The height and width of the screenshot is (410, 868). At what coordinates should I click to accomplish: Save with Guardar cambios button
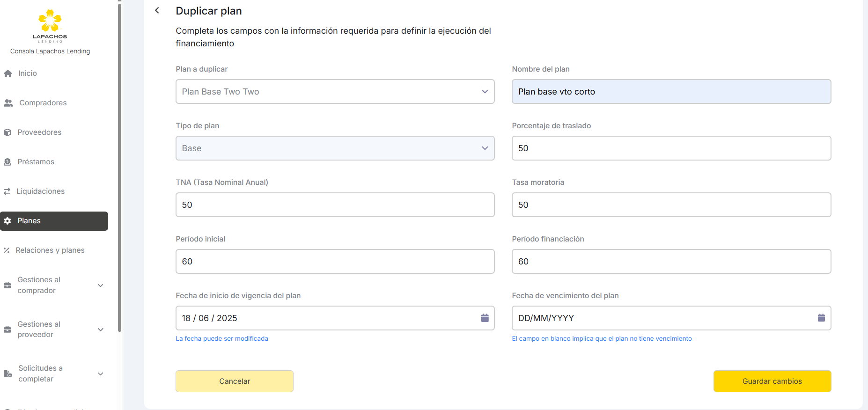point(772,381)
